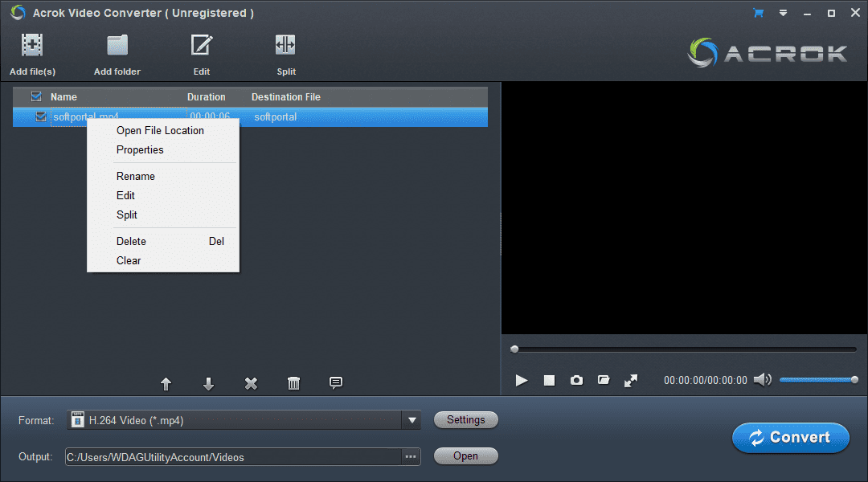Viewport: 868px width, 482px height.
Task: Browse for an output folder with the ellipsis button
Action: 410,457
